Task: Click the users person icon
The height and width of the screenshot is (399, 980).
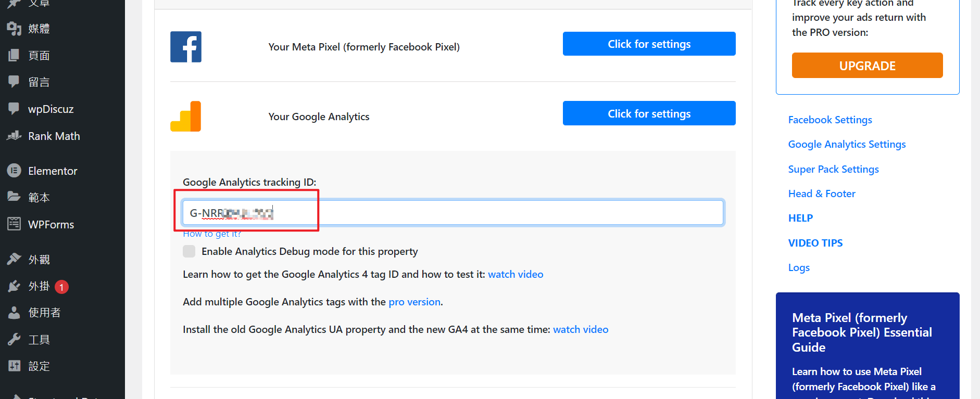Action: (14, 313)
